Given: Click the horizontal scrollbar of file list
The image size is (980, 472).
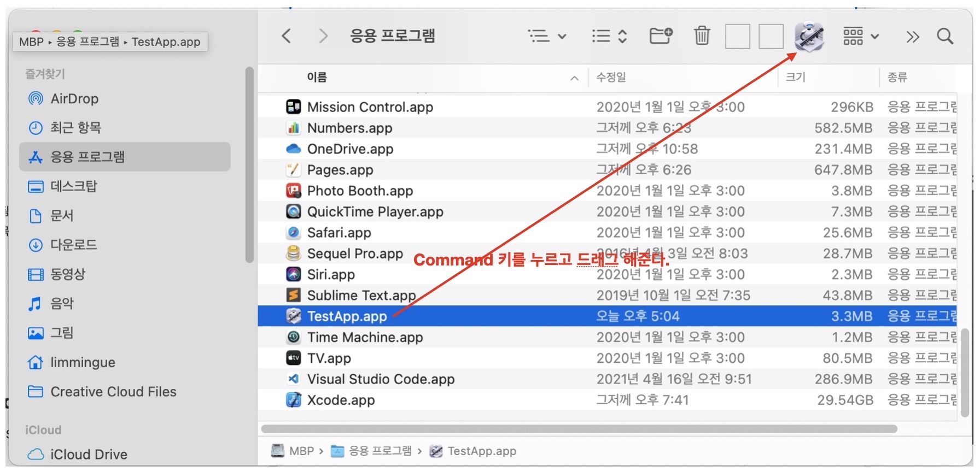Looking at the screenshot, I should [579, 429].
